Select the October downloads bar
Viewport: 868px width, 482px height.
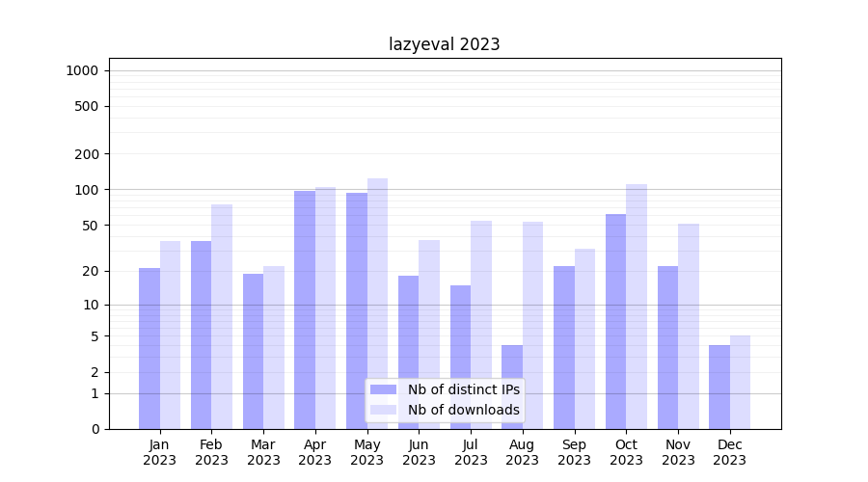point(637,307)
